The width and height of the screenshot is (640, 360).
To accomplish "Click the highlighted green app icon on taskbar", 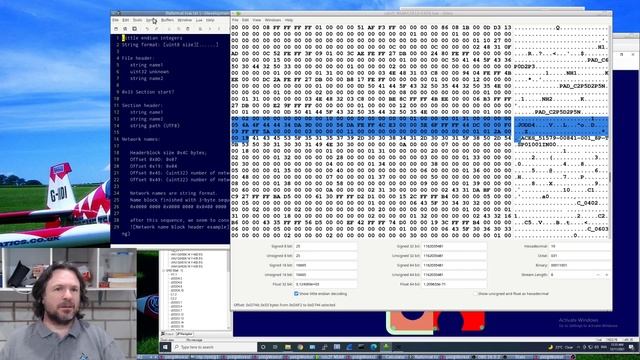I will 386,347.
